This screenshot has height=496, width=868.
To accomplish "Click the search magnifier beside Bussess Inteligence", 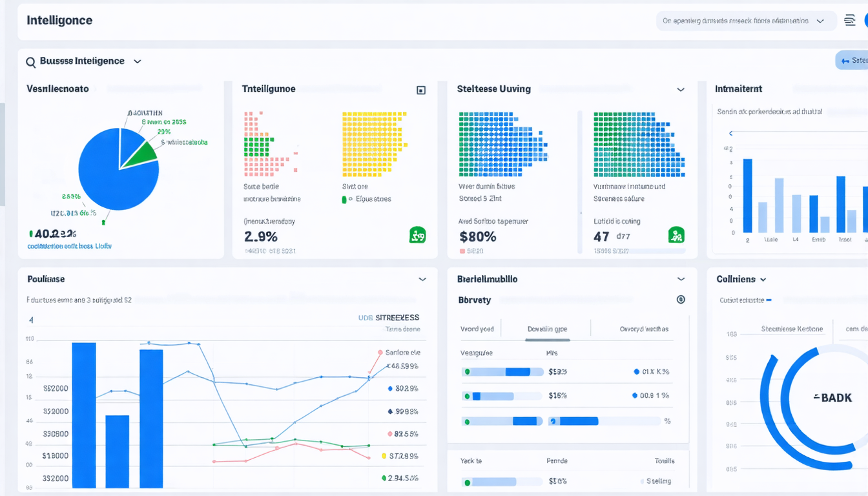I will (30, 62).
